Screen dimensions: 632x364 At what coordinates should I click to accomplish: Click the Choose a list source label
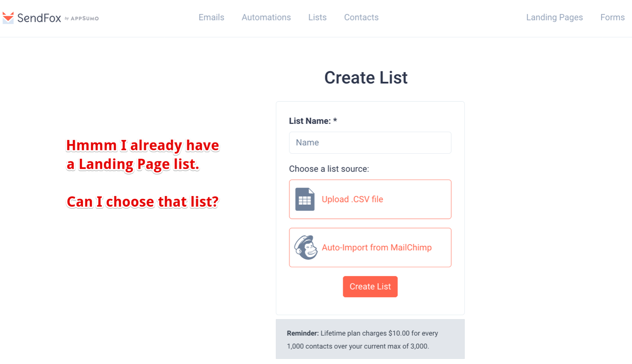coord(329,169)
